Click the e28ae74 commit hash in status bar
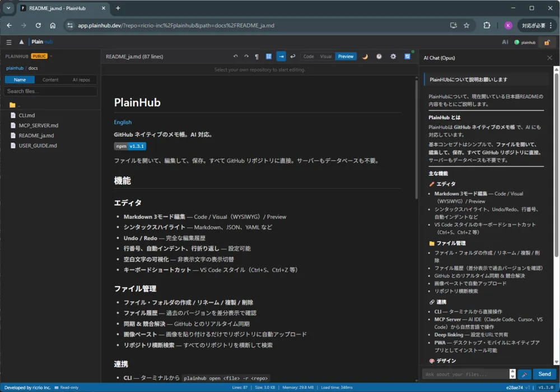560x392 pixels. [x=514, y=388]
